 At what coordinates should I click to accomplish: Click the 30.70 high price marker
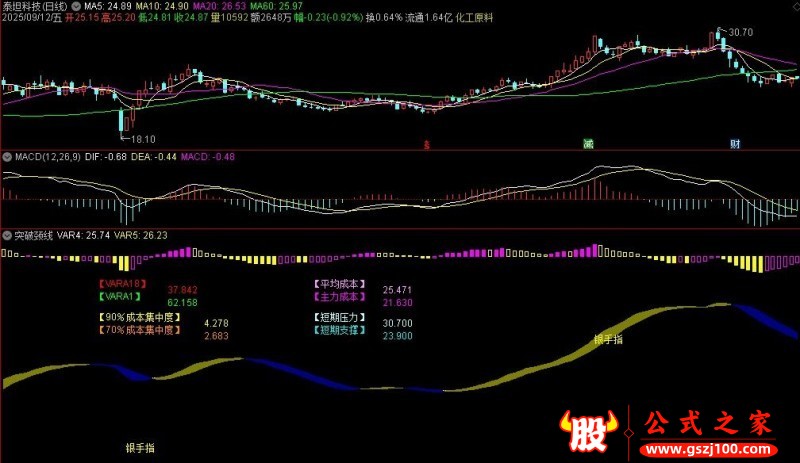pos(740,32)
